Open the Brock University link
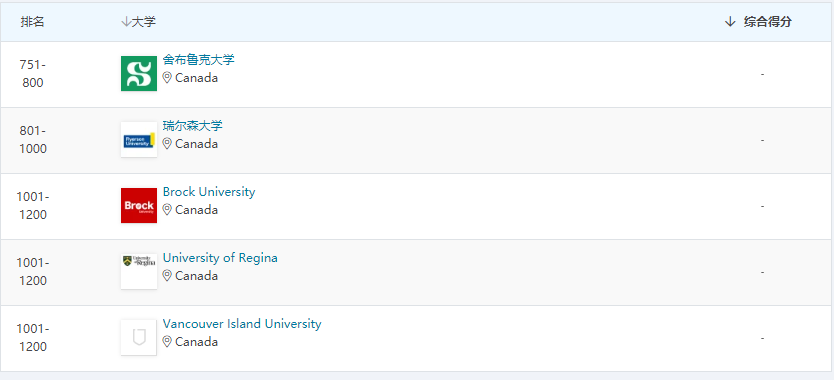The width and height of the screenshot is (834, 380). click(x=209, y=192)
